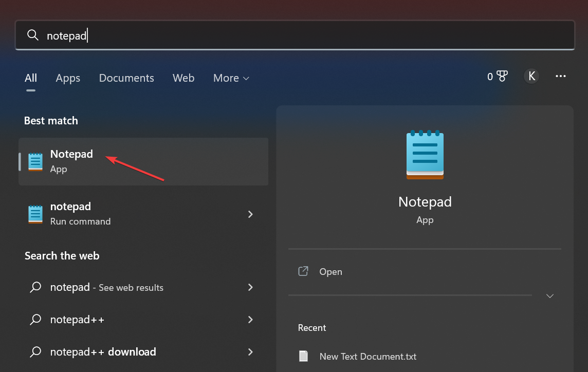Image resolution: width=588 pixels, height=372 pixels.
Task: Collapse the panel with the down chevron
Action: (x=549, y=296)
